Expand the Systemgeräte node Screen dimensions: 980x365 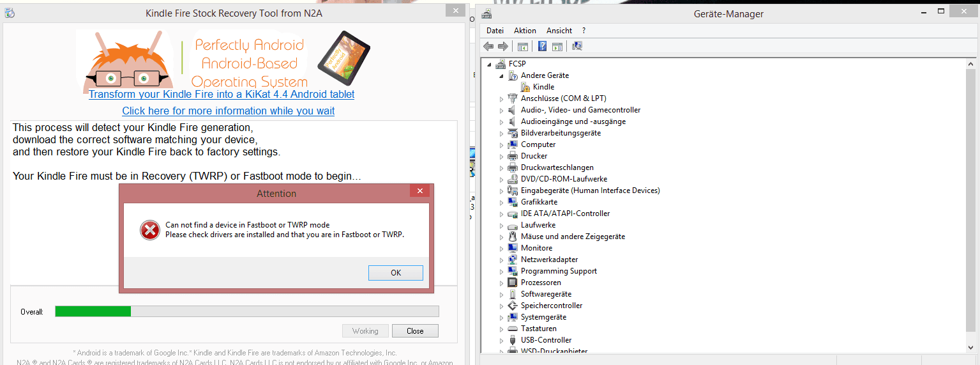pyautogui.click(x=502, y=317)
